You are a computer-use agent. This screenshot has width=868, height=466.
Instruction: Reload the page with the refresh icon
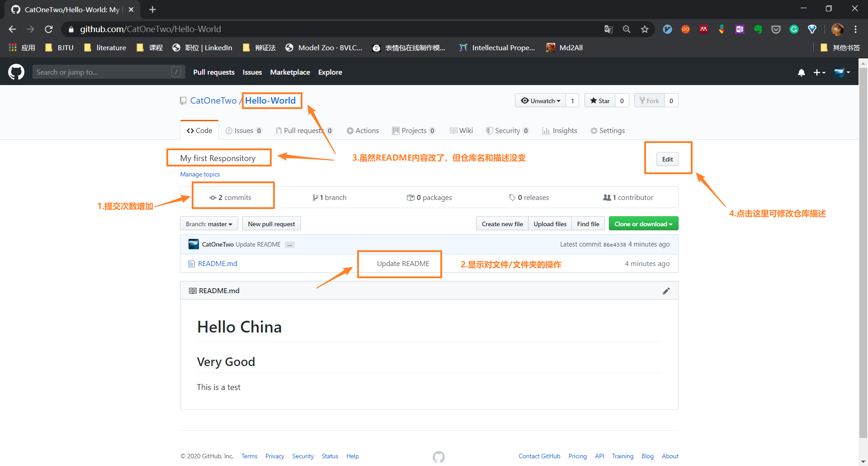pyautogui.click(x=49, y=29)
